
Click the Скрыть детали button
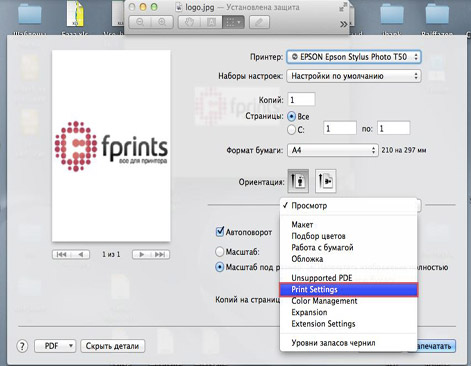click(x=112, y=346)
